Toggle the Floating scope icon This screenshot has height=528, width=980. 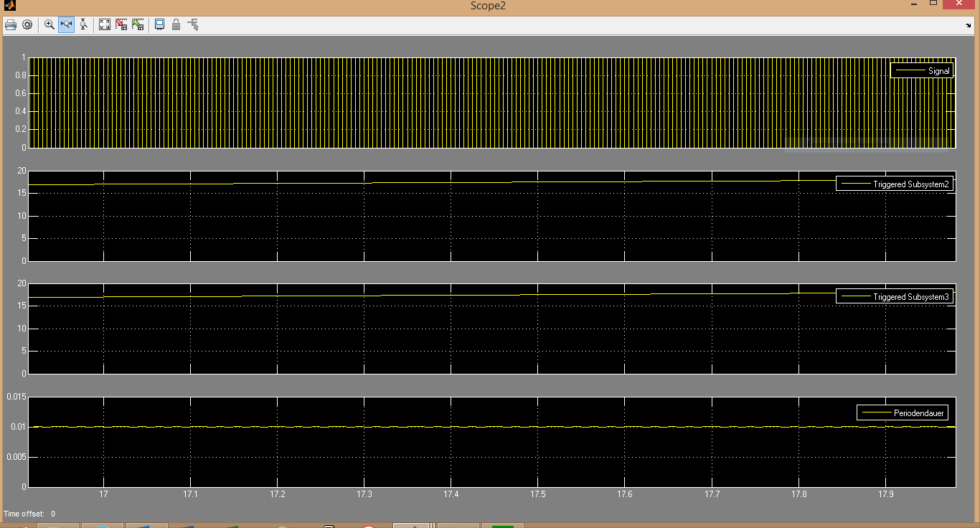pyautogui.click(x=159, y=24)
